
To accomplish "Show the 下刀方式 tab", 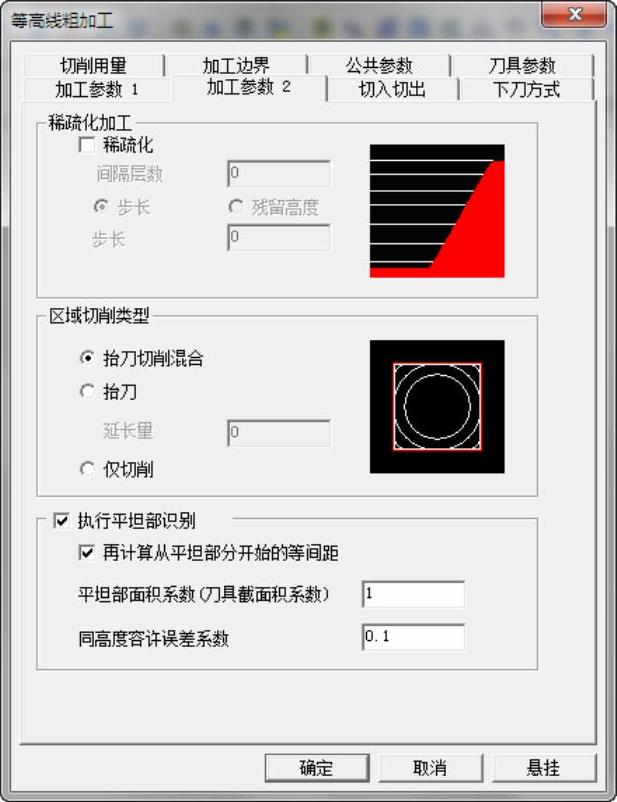I will coord(526,90).
